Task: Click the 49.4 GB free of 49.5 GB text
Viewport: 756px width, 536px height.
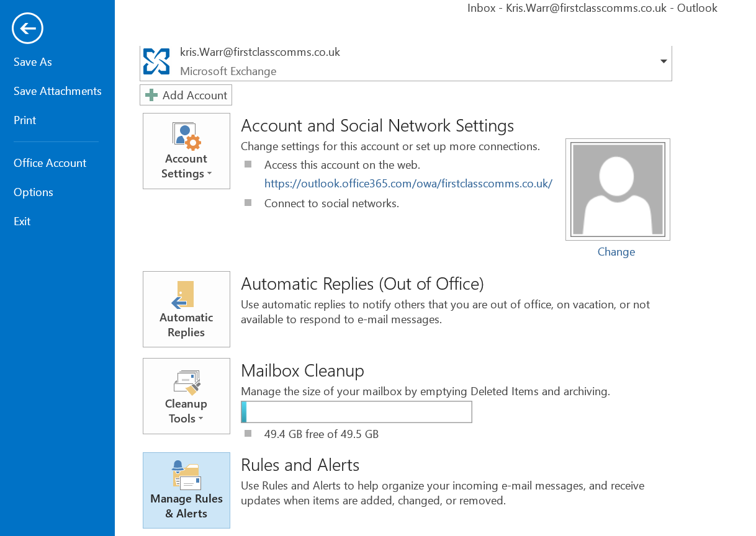Action: click(322, 434)
